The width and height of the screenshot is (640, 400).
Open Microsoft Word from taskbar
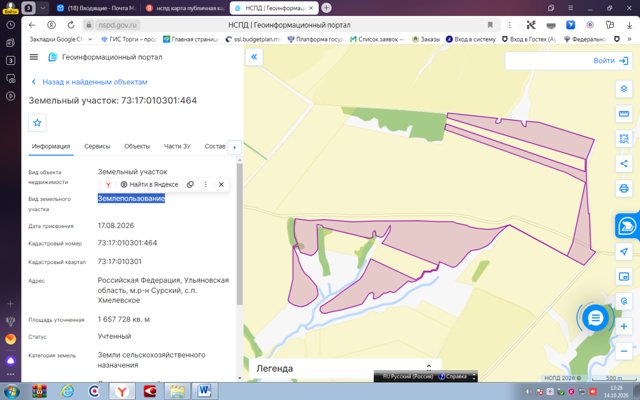[x=204, y=391]
